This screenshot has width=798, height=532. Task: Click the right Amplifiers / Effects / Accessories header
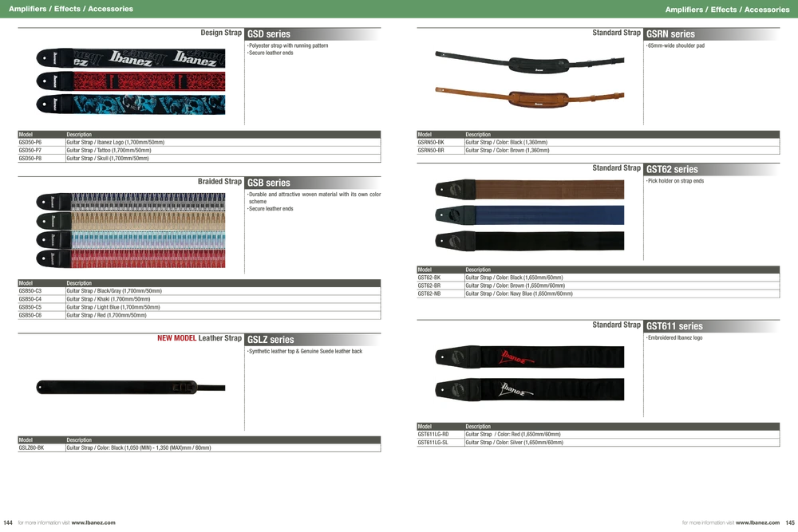pos(727,10)
